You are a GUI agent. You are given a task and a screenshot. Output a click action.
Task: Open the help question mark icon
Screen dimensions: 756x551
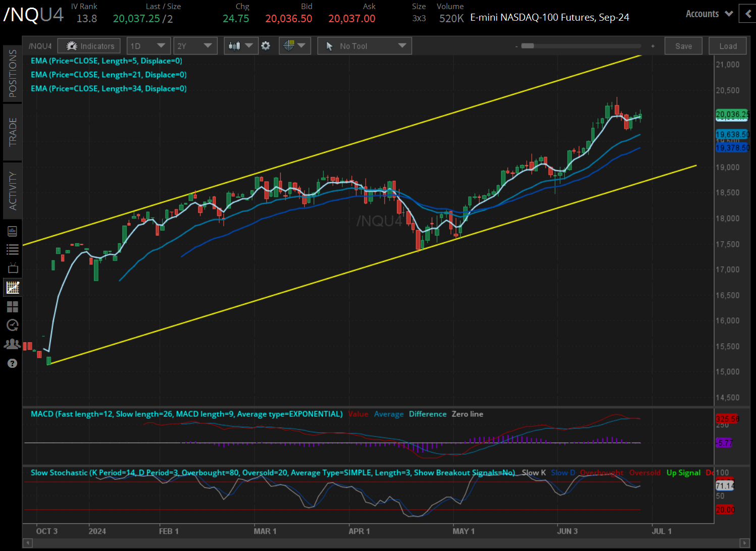(x=13, y=363)
